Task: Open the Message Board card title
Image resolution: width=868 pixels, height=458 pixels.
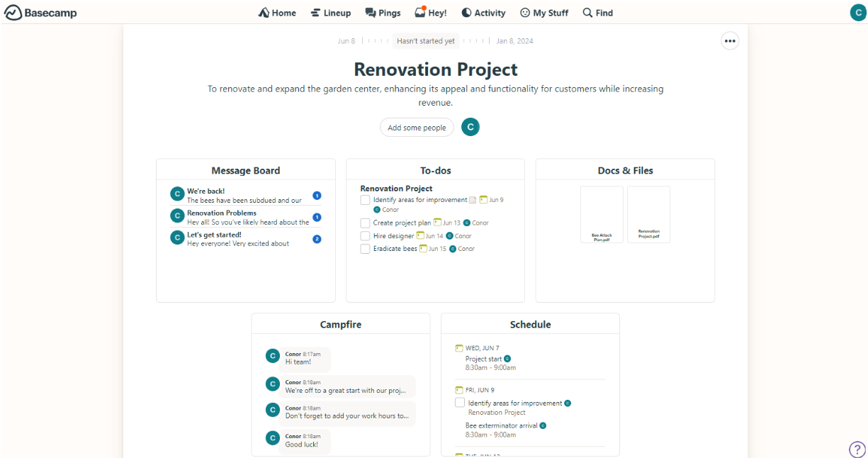Action: [x=246, y=170]
